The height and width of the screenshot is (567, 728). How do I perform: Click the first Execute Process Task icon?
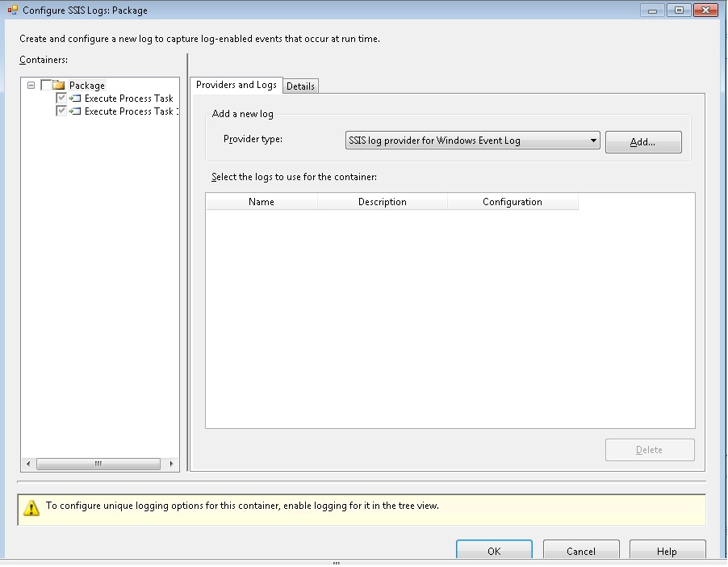pyautogui.click(x=75, y=99)
